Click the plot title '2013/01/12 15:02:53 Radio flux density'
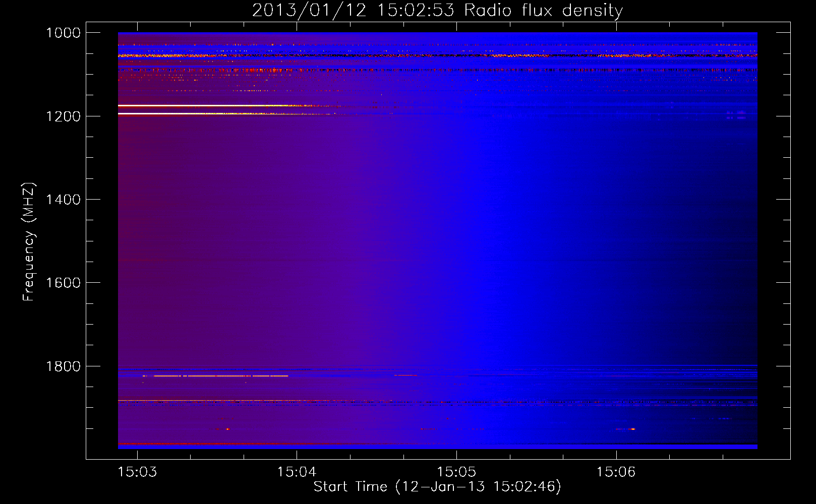The height and width of the screenshot is (504, 816). coord(437,10)
